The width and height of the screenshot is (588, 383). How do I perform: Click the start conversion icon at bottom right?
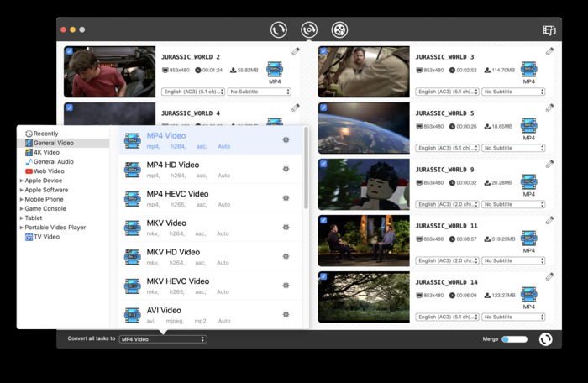[545, 339]
